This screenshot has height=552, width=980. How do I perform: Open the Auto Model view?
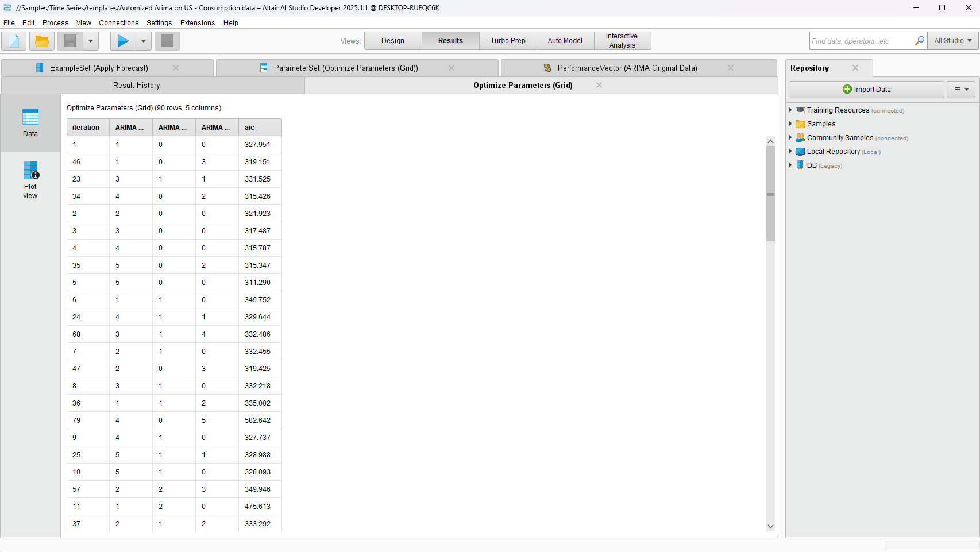click(x=565, y=41)
